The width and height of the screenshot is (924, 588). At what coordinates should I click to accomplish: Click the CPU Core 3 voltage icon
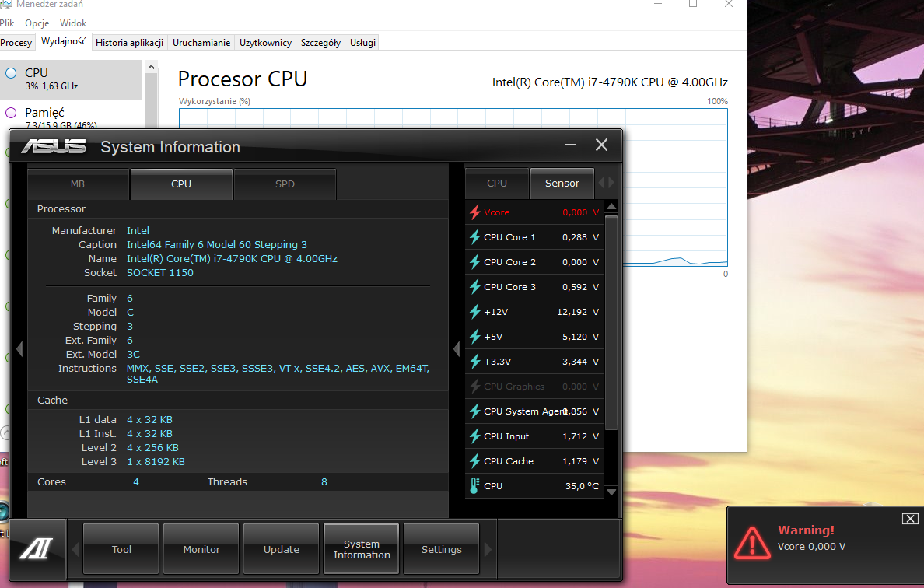(x=475, y=287)
